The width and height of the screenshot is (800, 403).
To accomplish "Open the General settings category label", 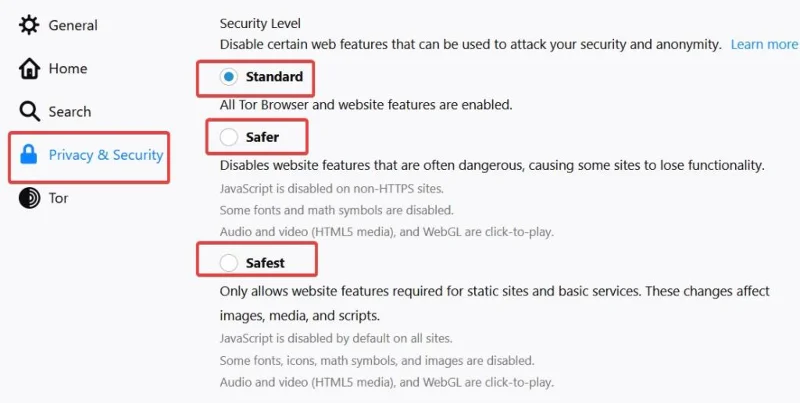I will click(x=73, y=25).
